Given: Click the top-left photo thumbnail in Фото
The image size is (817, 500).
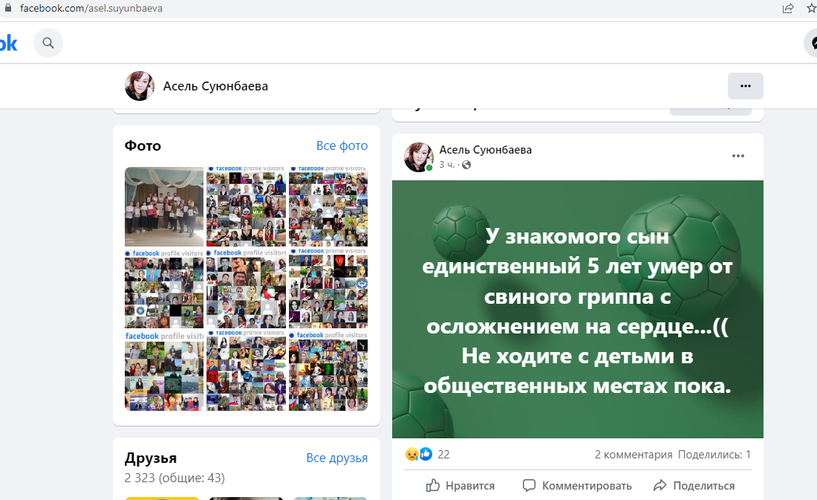Looking at the screenshot, I should click(x=164, y=207).
